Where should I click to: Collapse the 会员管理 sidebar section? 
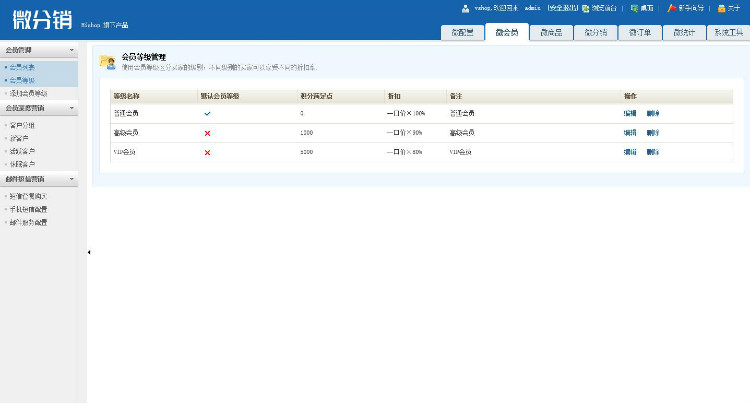click(x=71, y=49)
